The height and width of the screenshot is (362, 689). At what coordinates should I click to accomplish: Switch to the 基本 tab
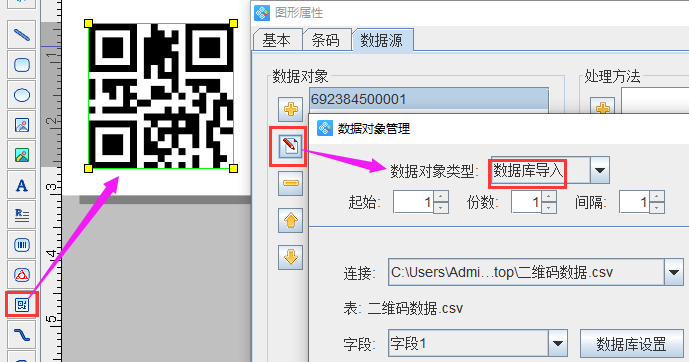pyautogui.click(x=277, y=40)
